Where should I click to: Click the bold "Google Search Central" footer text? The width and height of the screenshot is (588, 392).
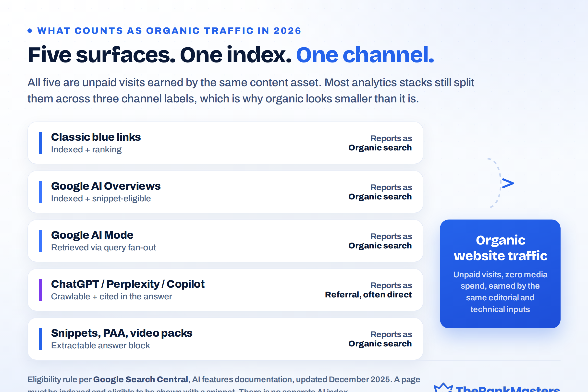tap(140, 380)
